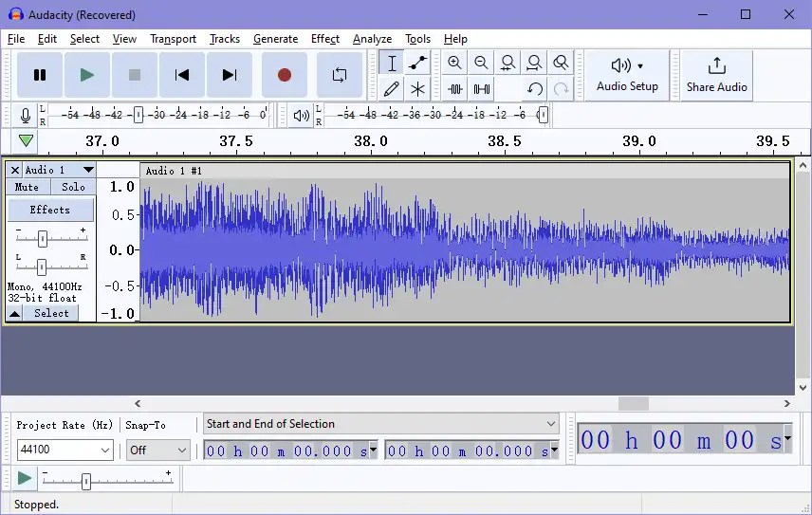Select the Multi-Tool asterisk icon

pos(417,89)
